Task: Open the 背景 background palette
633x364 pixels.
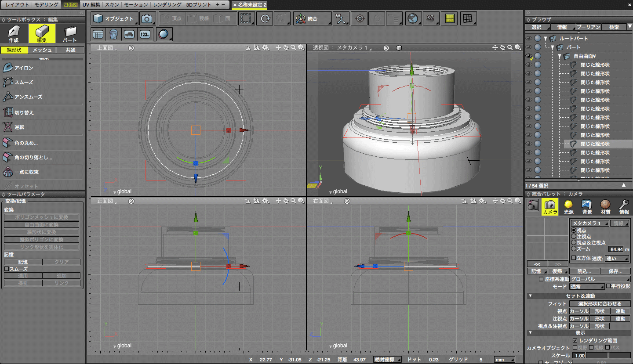Action: point(587,206)
